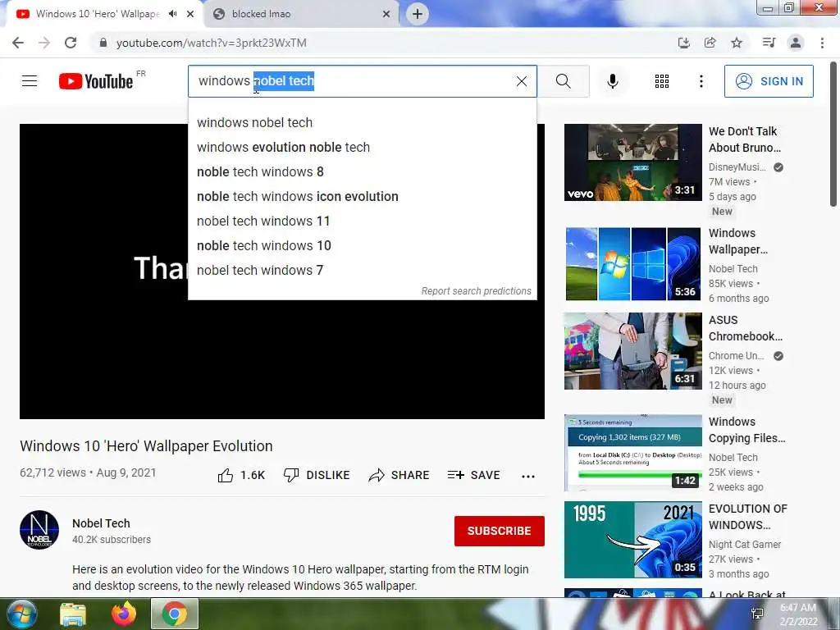Open Chrome three-dot menu

(x=822, y=43)
